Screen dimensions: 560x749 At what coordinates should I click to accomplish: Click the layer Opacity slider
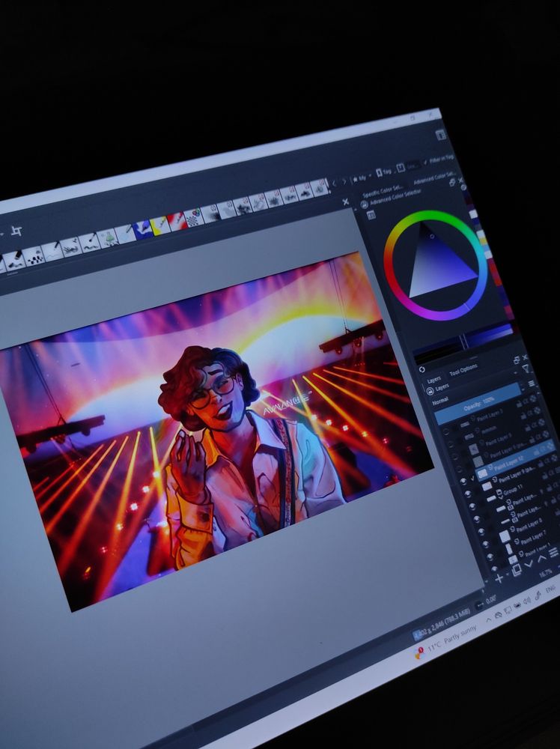[479, 404]
